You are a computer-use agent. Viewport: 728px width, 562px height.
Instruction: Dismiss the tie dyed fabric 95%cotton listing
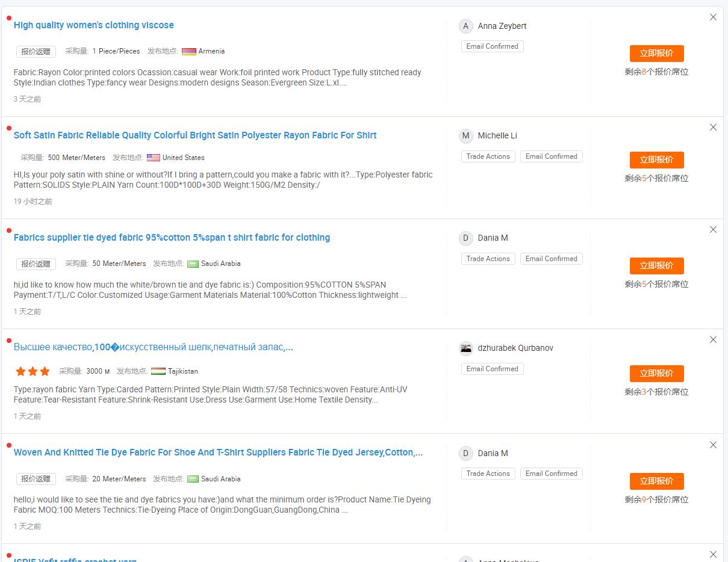click(x=713, y=230)
